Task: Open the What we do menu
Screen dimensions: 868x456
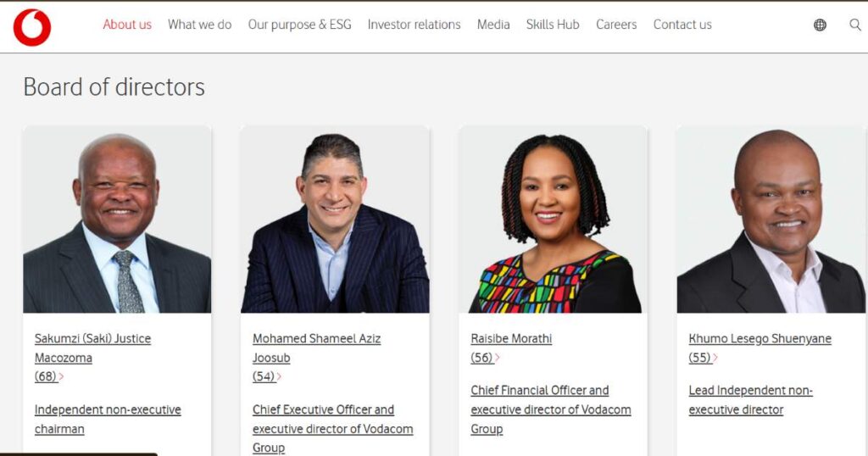Action: 199,25
